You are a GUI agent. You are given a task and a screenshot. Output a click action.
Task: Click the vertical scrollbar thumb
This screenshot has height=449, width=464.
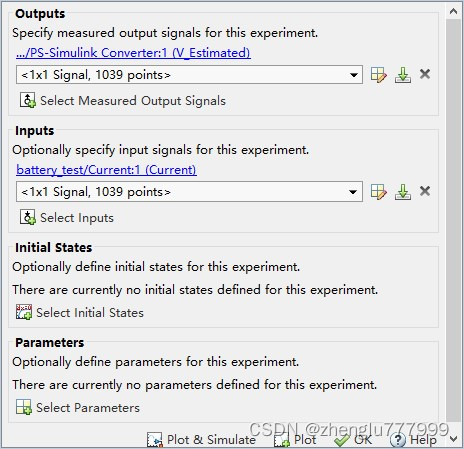coord(453,220)
